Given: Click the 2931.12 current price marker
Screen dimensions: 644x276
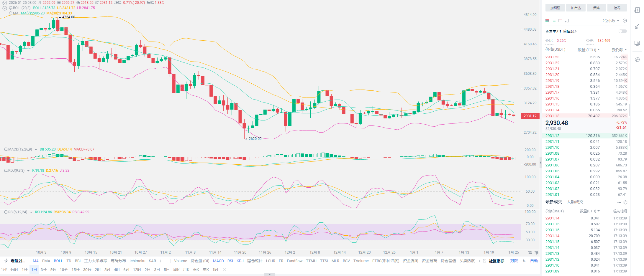Looking at the screenshot, I should [530, 116].
